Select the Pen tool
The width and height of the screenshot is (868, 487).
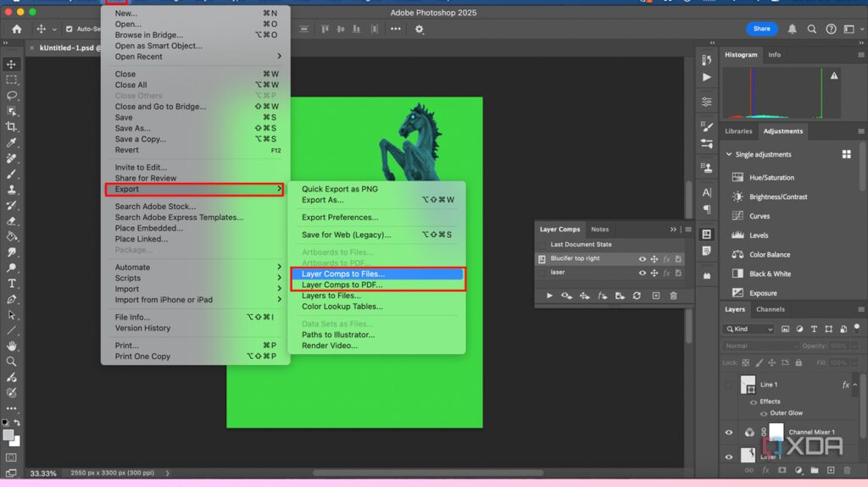point(12,299)
